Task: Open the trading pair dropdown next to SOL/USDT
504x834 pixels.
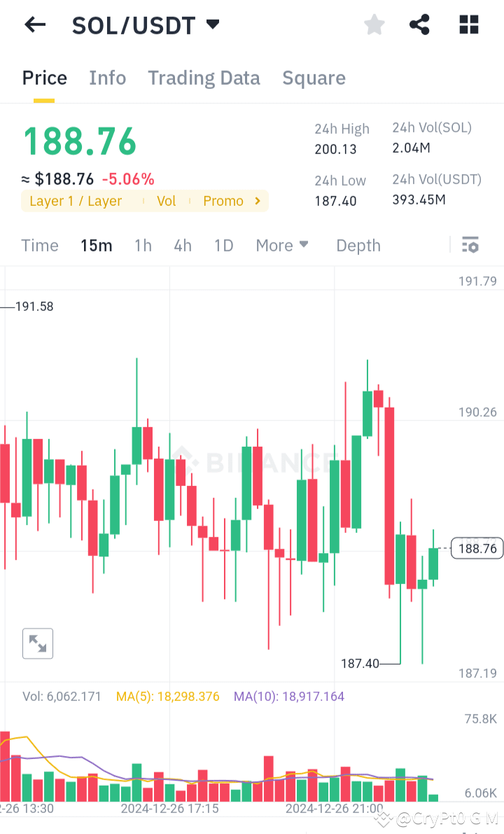Action: pos(212,23)
